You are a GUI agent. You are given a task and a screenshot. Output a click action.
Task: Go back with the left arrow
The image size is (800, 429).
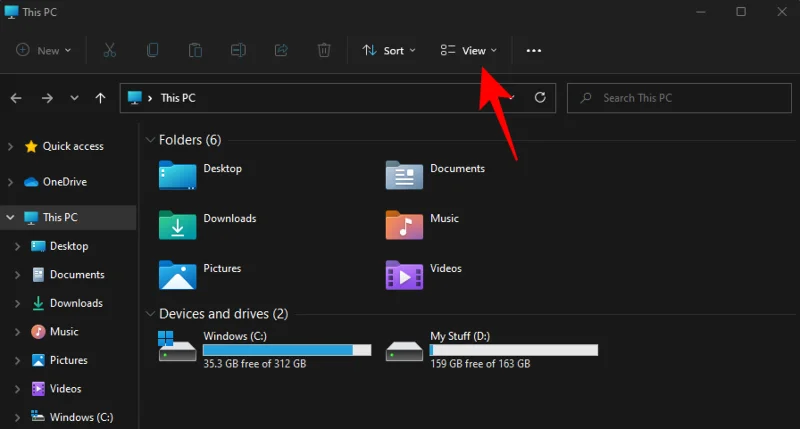point(16,98)
